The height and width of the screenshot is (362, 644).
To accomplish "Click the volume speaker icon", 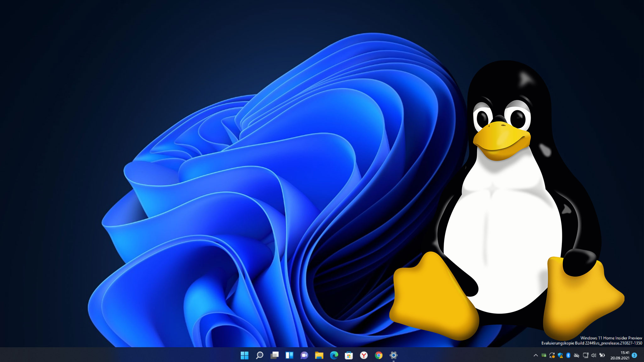I will pos(594,355).
